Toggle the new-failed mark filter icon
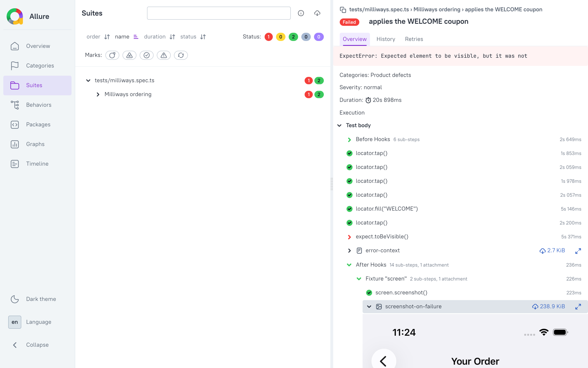Screen dimensions: 588x368 [x=129, y=55]
